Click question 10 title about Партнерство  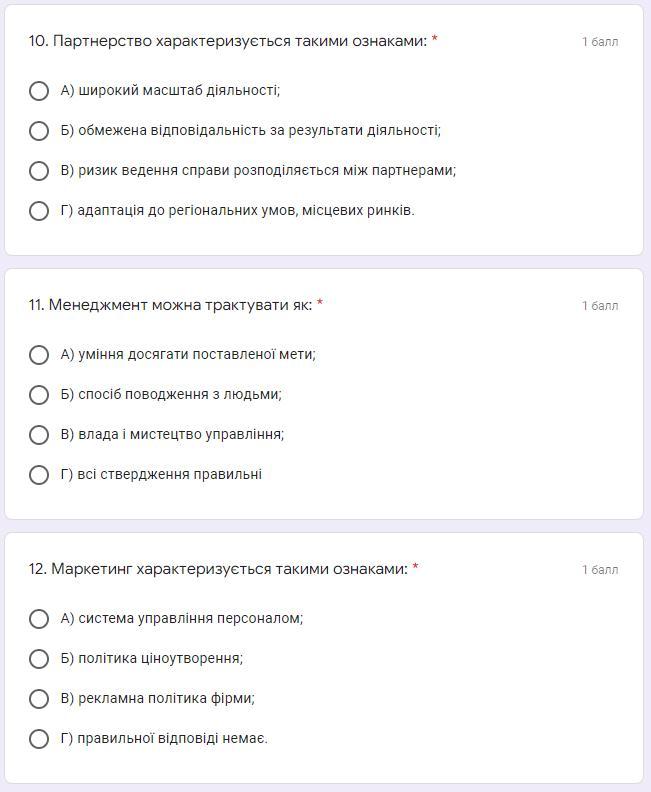pyautogui.click(x=227, y=41)
